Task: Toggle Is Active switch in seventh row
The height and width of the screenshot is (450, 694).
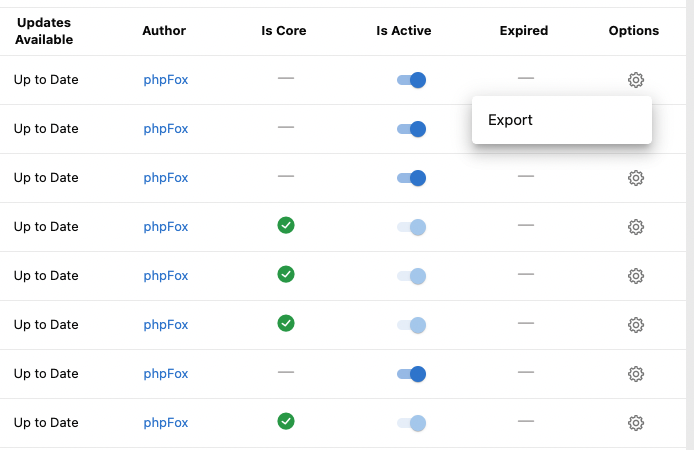Action: click(x=411, y=374)
